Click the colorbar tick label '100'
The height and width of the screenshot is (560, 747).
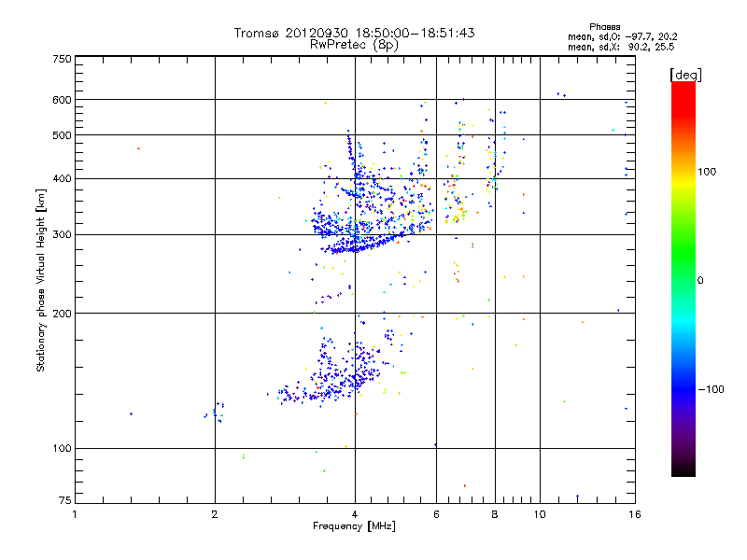[x=707, y=172]
